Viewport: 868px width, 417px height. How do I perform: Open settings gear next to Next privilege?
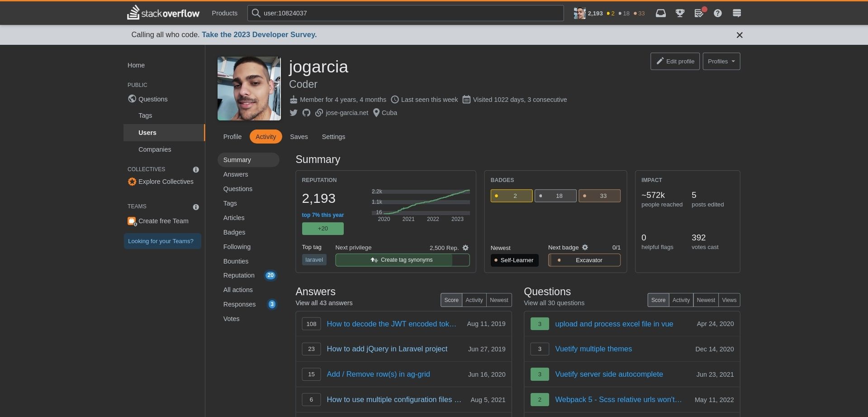tap(465, 248)
